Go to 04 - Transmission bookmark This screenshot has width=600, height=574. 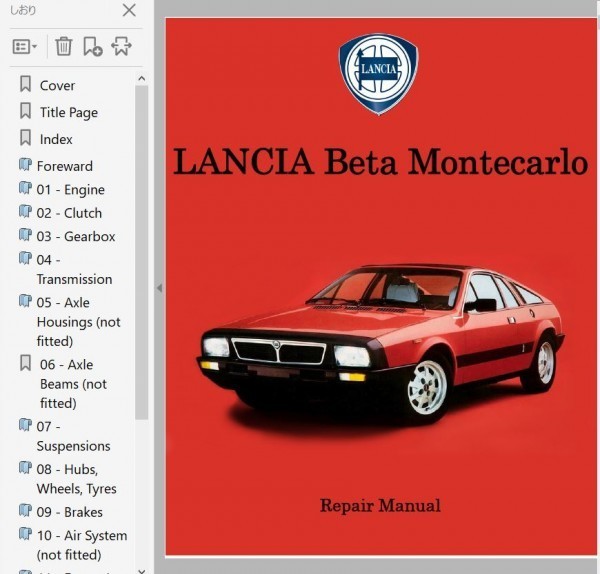74,269
